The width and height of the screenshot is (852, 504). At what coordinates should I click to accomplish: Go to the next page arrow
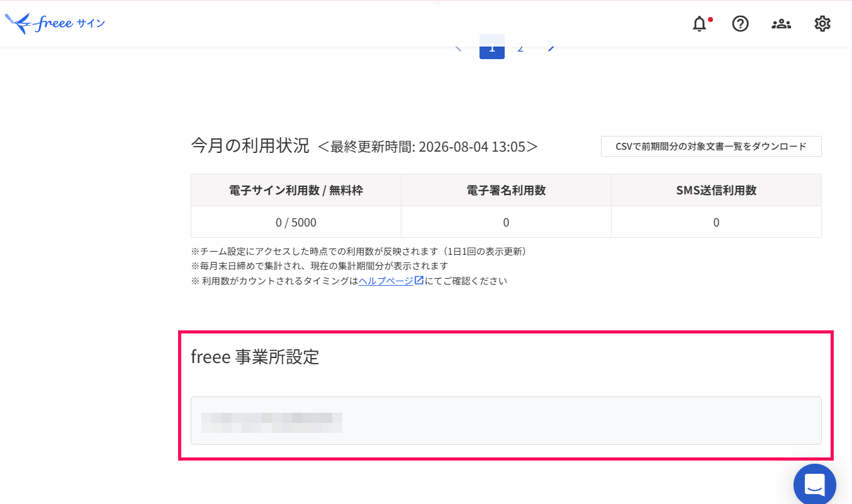point(551,47)
